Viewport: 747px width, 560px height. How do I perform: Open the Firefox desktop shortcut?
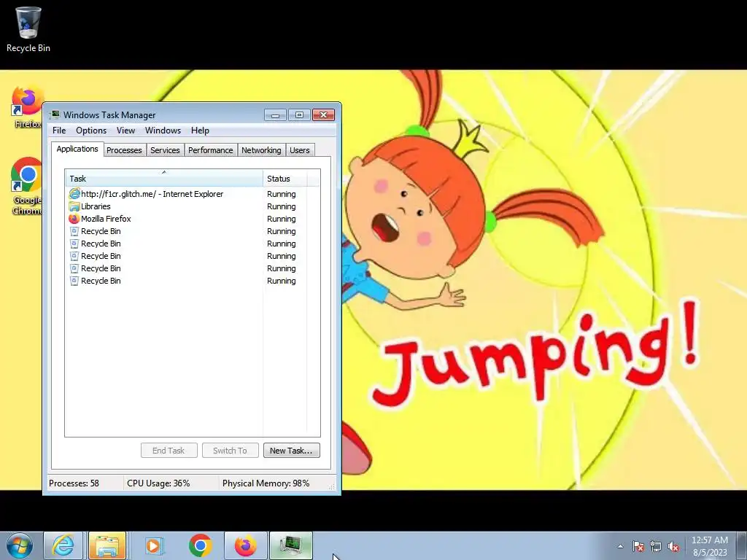[27, 106]
